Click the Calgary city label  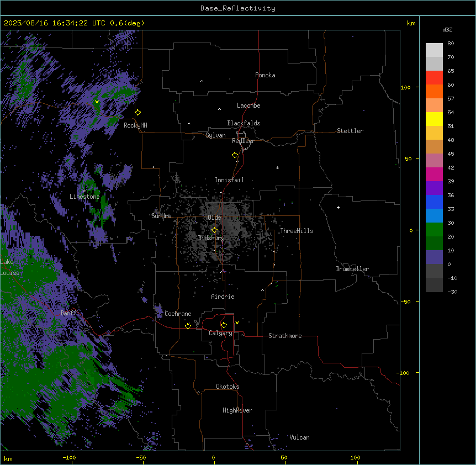click(221, 333)
